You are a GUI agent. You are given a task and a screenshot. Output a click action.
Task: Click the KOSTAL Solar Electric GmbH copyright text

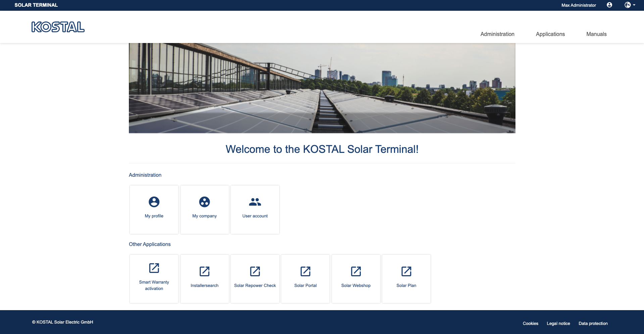[x=62, y=322]
